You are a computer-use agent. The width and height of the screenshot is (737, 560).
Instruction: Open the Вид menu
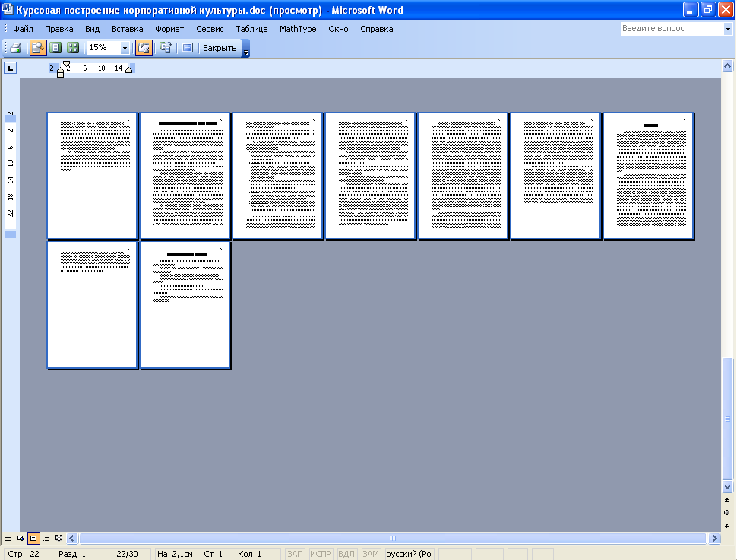[x=92, y=29]
